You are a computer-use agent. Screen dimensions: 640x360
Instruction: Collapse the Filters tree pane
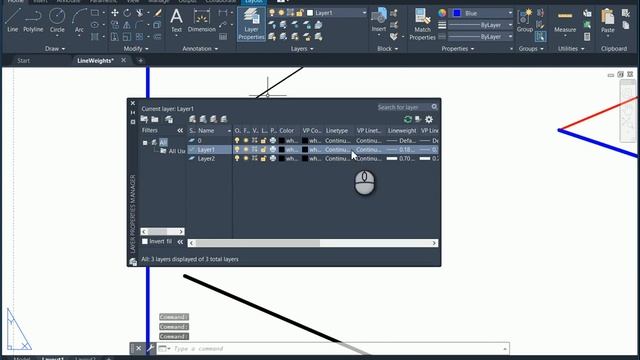coord(180,131)
